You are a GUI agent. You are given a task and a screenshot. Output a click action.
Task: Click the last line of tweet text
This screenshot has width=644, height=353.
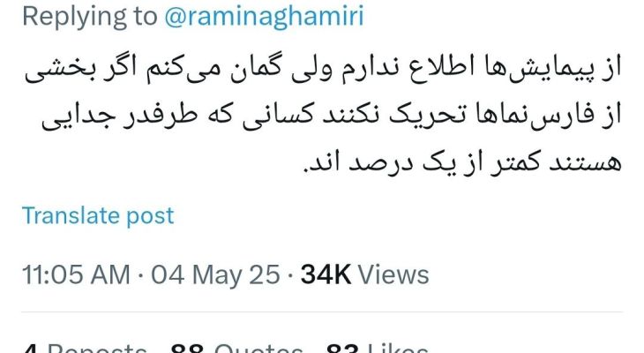[462, 162]
